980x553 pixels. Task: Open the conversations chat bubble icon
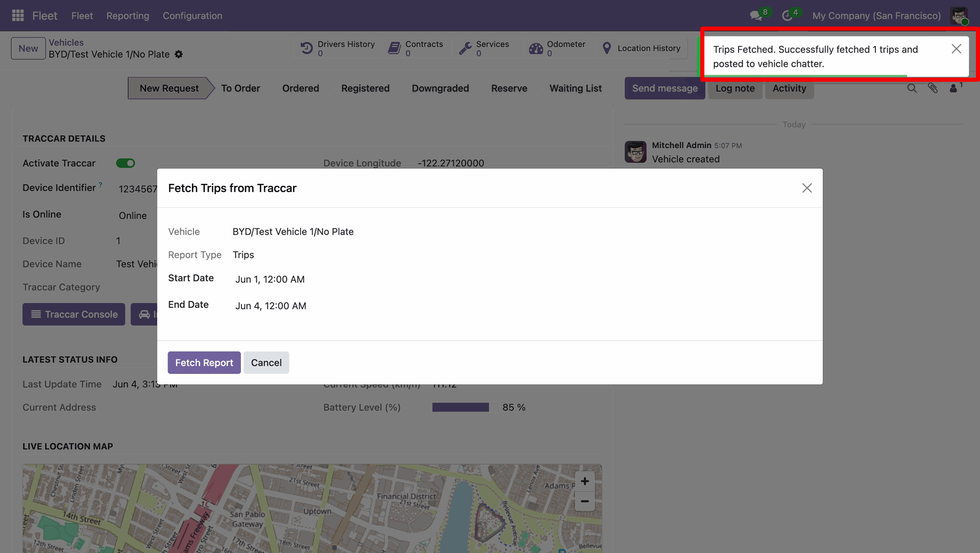pos(756,16)
